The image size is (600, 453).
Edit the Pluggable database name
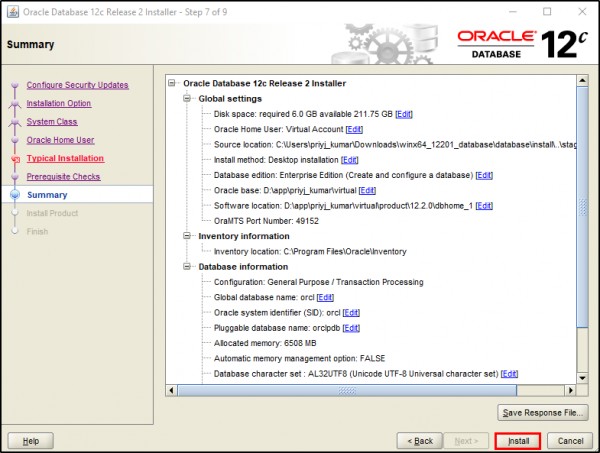click(351, 328)
